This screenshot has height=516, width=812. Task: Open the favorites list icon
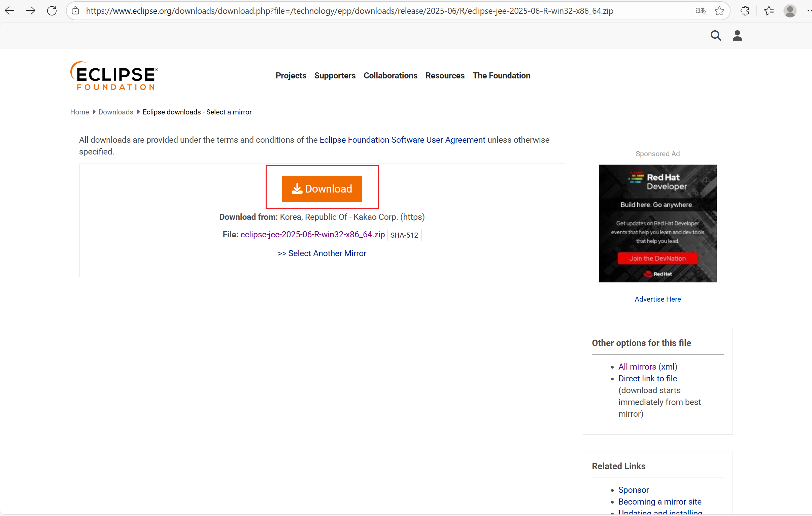[x=769, y=11]
